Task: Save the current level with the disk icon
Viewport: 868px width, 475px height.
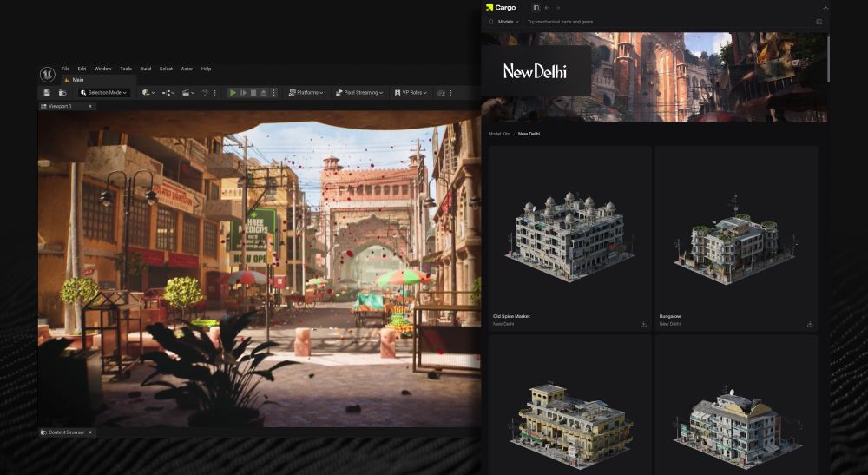Action: point(47,92)
